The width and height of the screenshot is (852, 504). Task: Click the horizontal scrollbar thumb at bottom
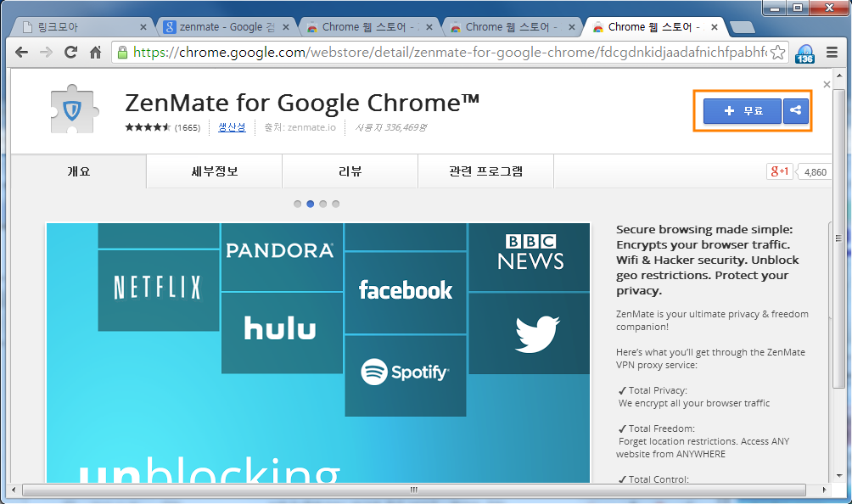(x=414, y=490)
